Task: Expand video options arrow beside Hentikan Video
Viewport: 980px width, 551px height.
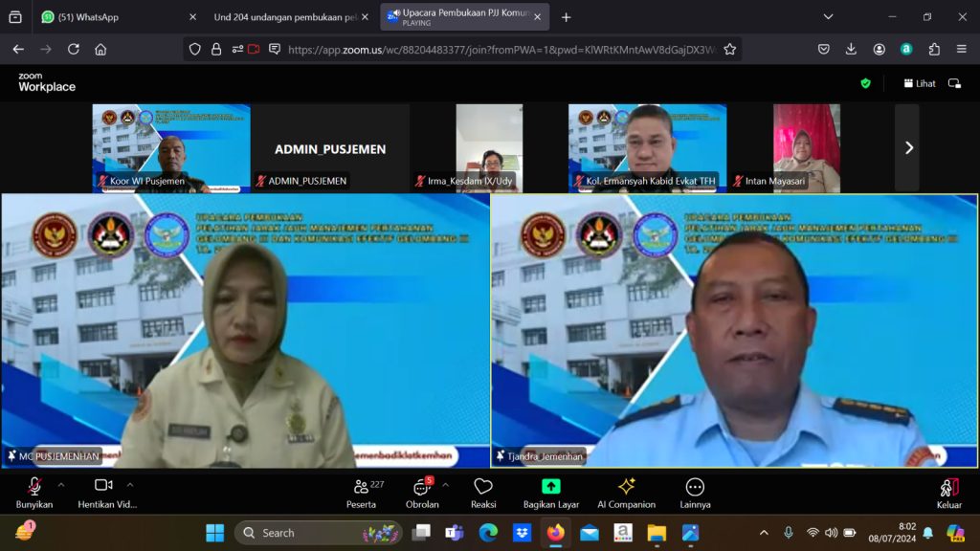Action: click(130, 484)
